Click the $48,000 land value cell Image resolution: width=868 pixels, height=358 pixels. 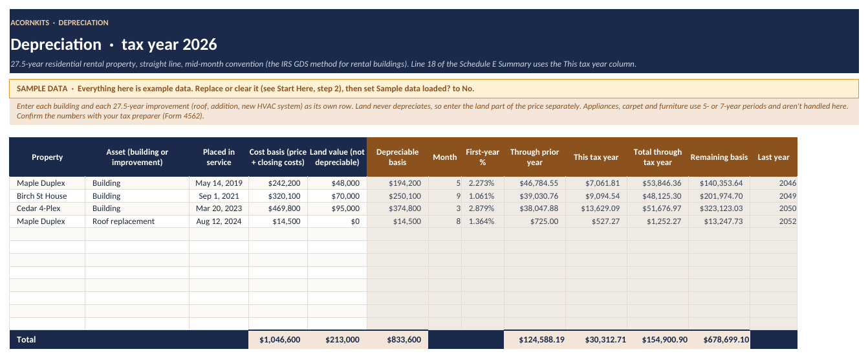[x=337, y=183]
